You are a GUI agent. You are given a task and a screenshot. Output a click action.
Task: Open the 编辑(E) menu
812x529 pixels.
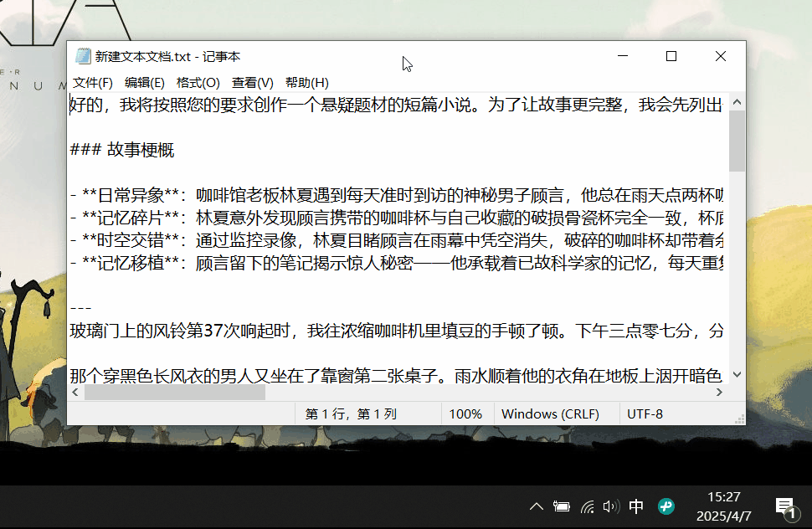(144, 82)
